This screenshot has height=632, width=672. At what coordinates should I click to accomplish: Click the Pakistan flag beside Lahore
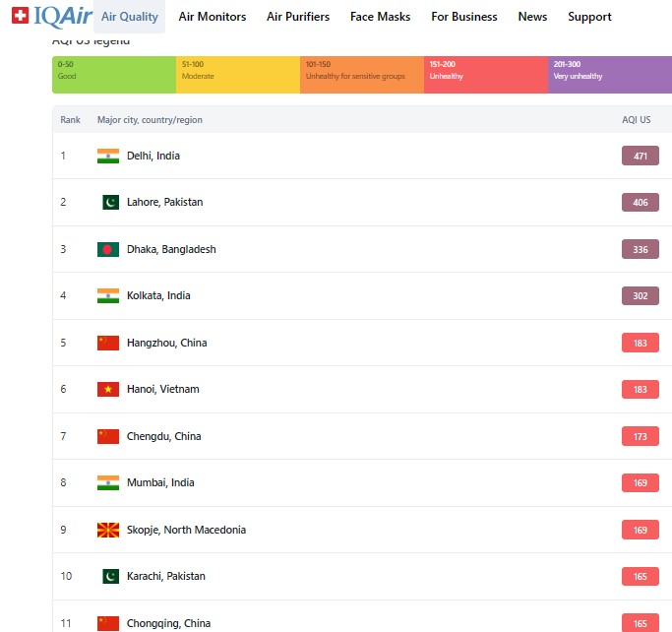click(x=109, y=202)
